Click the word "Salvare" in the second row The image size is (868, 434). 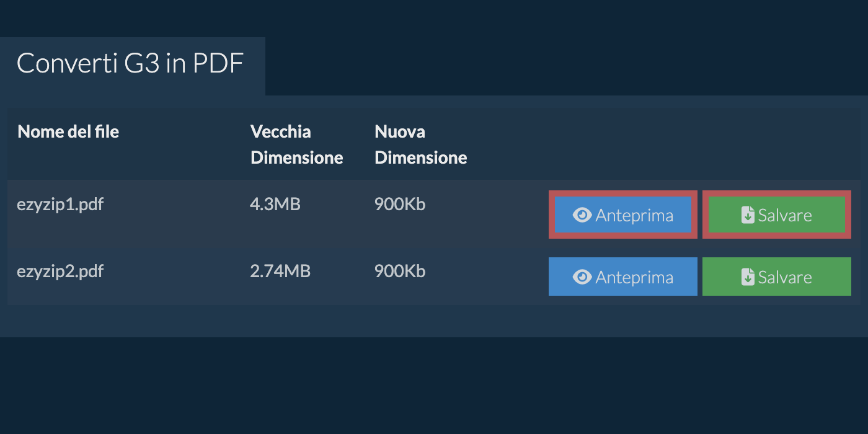[x=785, y=277]
